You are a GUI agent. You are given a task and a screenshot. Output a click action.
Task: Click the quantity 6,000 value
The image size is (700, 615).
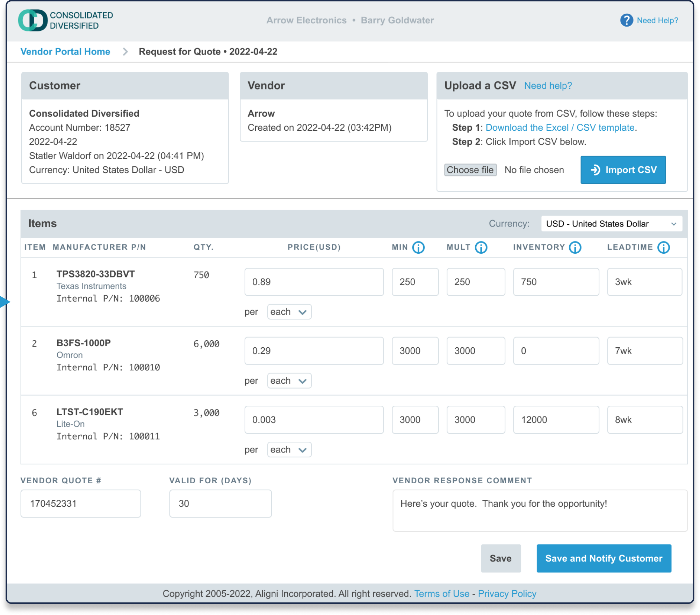tap(206, 344)
